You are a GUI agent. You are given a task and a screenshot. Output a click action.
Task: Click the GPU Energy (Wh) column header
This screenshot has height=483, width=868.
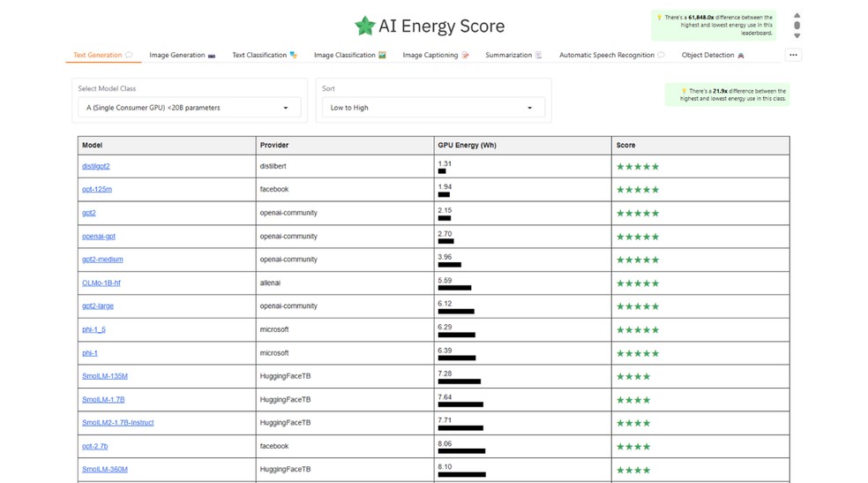[467, 145]
